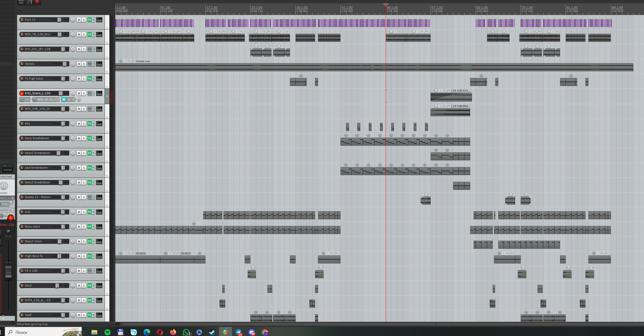The image size is (644, 336).
Task: Click the monitor on button in mixer
Action: [6, 210]
